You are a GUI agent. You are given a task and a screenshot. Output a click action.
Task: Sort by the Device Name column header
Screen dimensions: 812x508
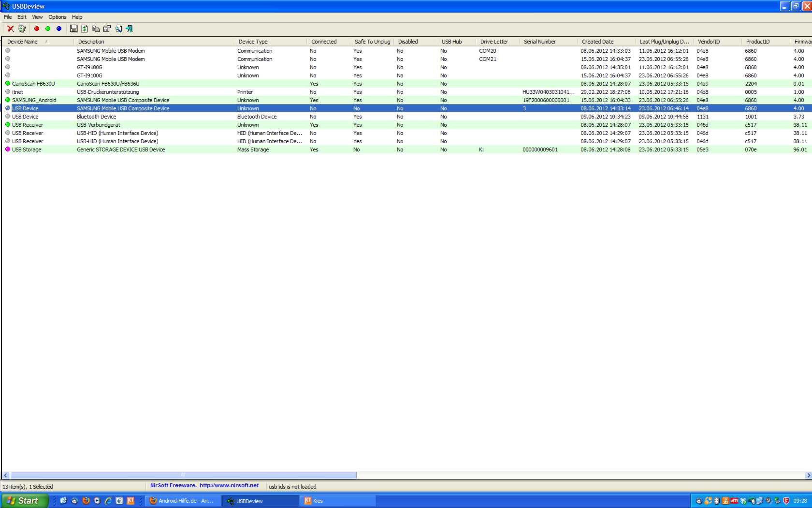[x=38, y=42]
